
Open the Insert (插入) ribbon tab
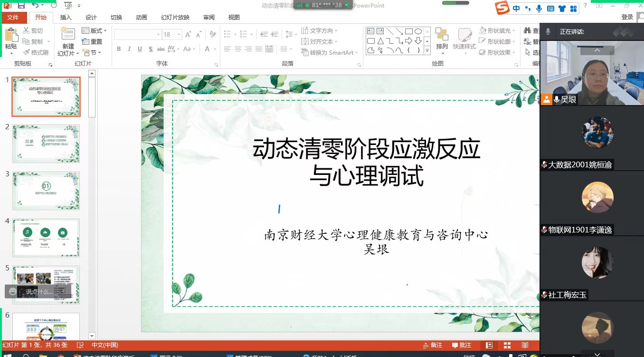(66, 18)
